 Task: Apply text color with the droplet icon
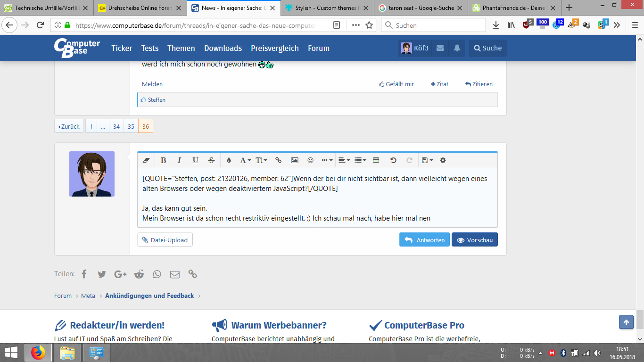(228, 160)
